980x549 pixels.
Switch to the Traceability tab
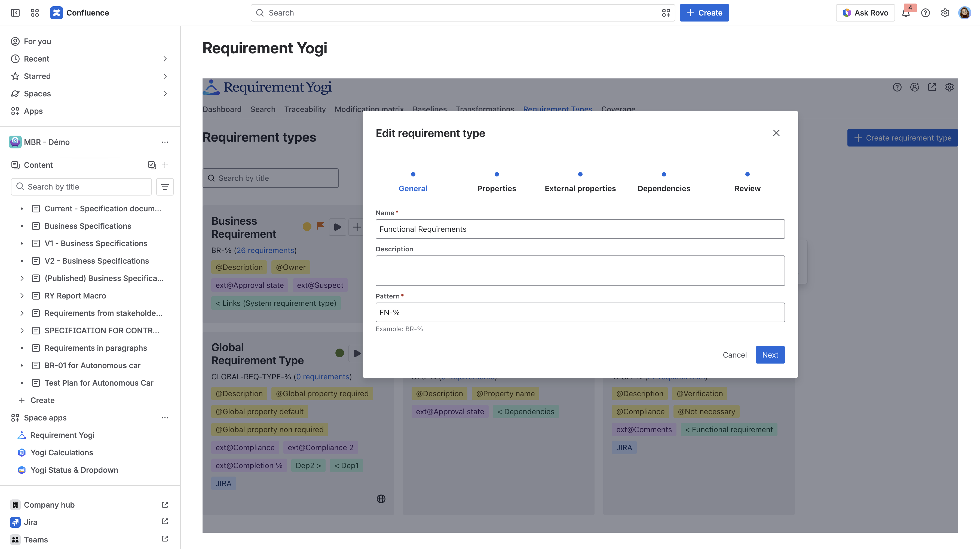click(305, 109)
